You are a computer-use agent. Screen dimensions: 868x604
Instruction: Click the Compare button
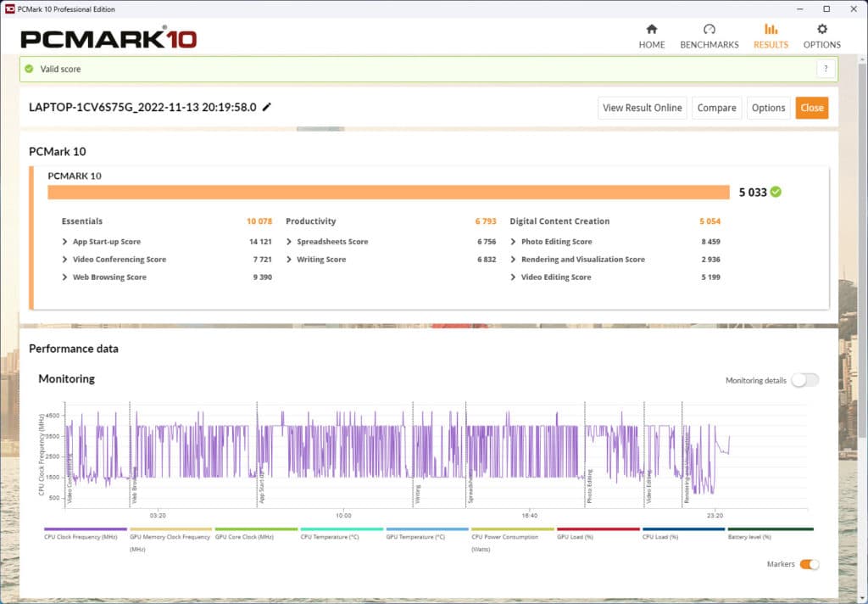pyautogui.click(x=716, y=108)
